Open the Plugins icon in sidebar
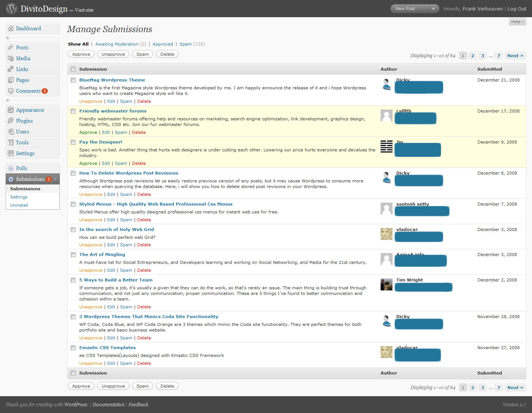 point(11,121)
